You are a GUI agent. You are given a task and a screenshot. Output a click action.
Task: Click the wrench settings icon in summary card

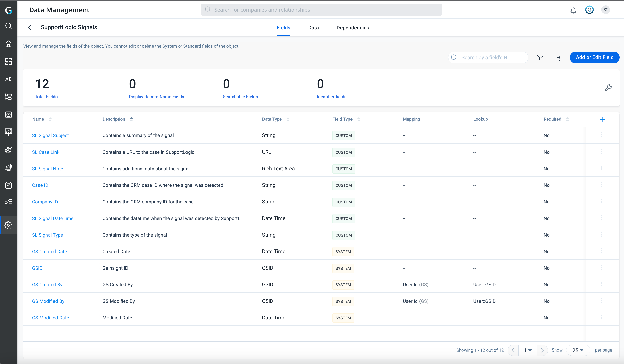pos(608,88)
